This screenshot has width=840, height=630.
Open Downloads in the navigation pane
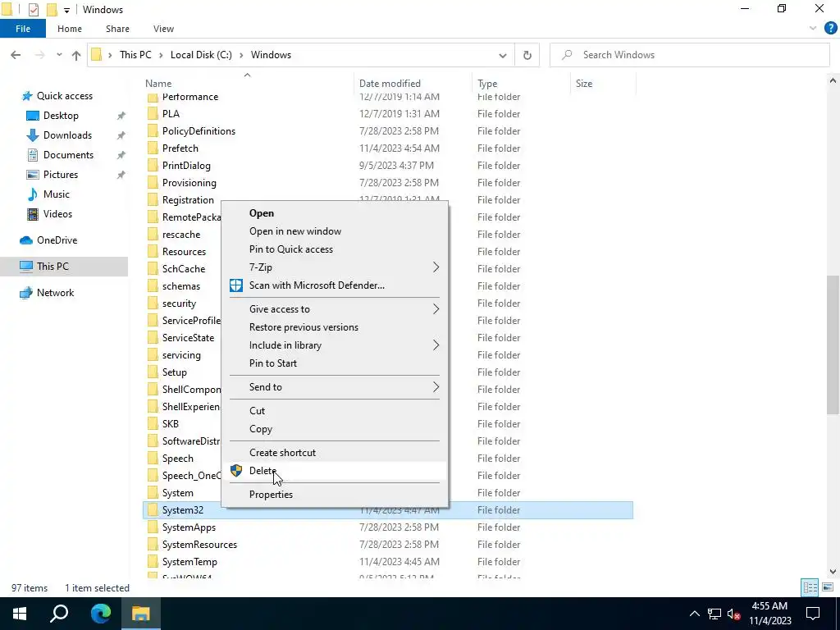[67, 135]
